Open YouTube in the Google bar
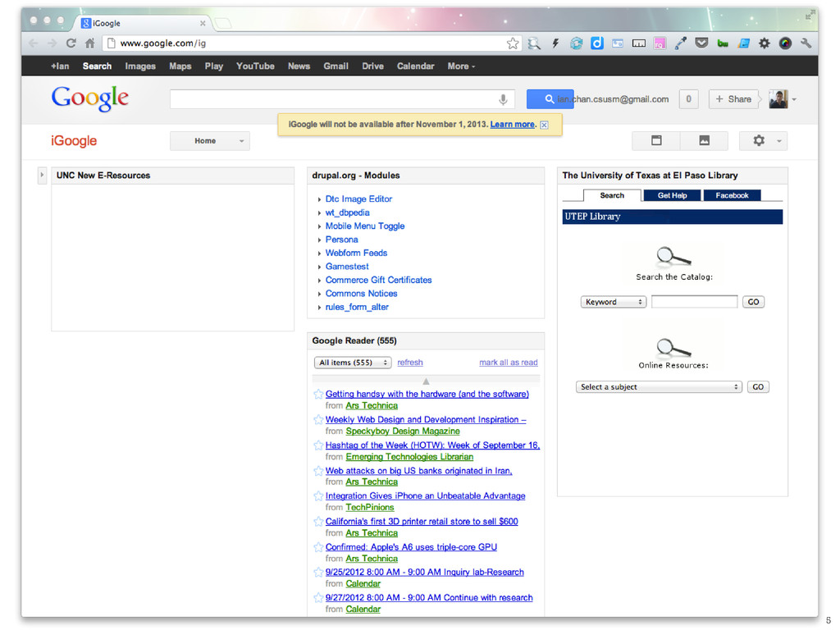This screenshot has height=630, width=840. (255, 66)
